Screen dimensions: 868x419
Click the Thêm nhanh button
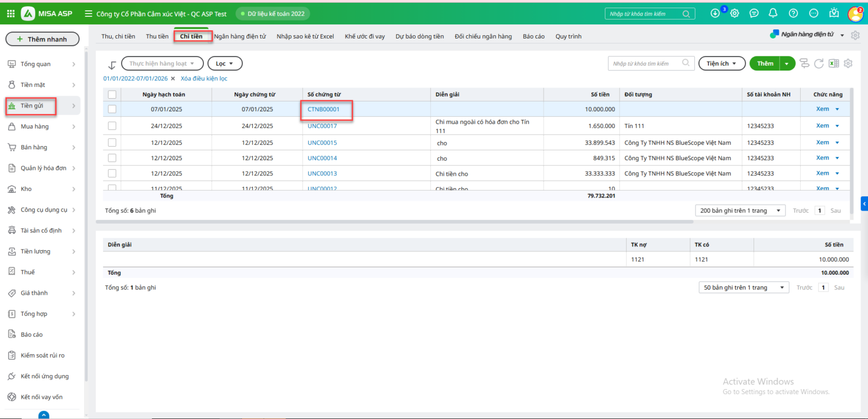point(42,39)
